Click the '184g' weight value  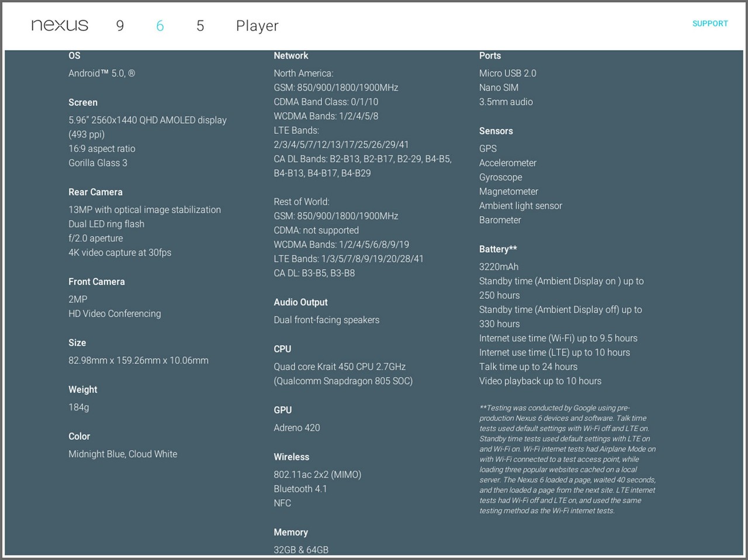79,407
